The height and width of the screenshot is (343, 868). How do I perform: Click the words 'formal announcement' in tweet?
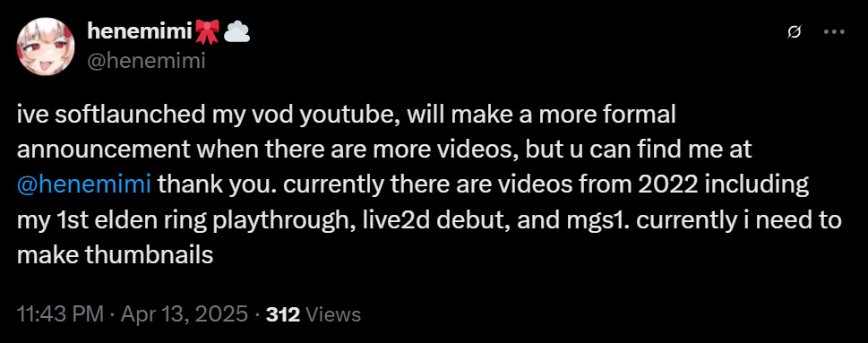[x=347, y=133]
